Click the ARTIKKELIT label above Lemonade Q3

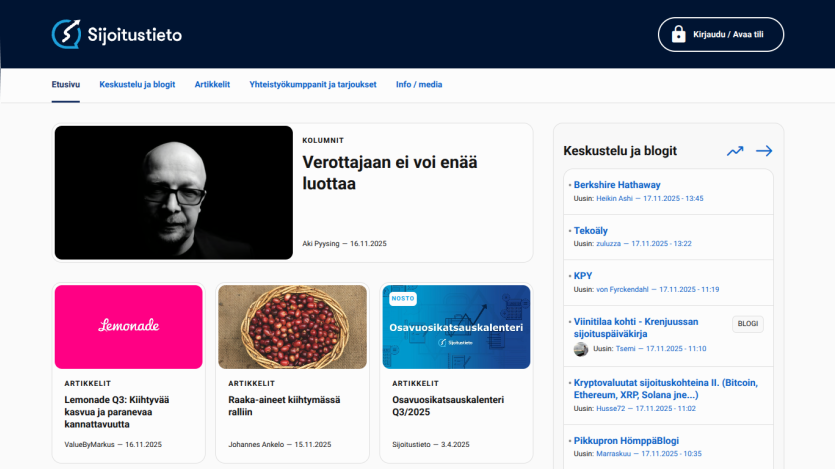coord(88,383)
